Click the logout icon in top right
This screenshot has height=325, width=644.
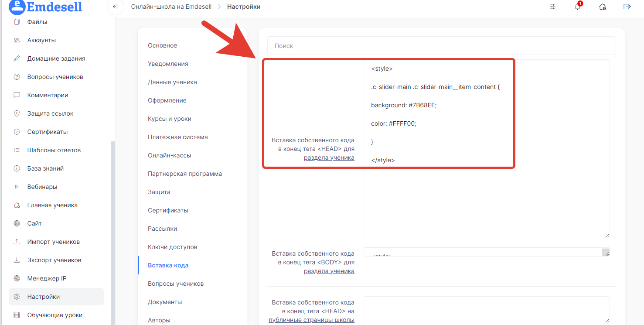coord(627,7)
